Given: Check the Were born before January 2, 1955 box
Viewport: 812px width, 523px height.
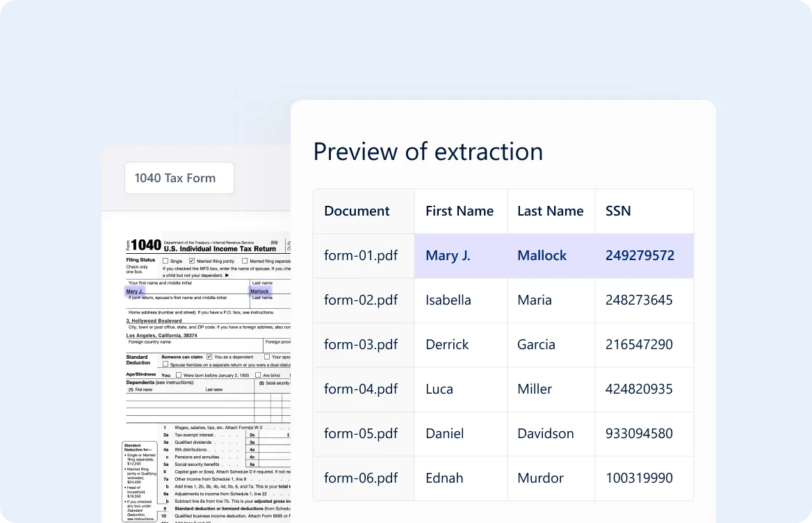Looking at the screenshot, I should [179, 375].
